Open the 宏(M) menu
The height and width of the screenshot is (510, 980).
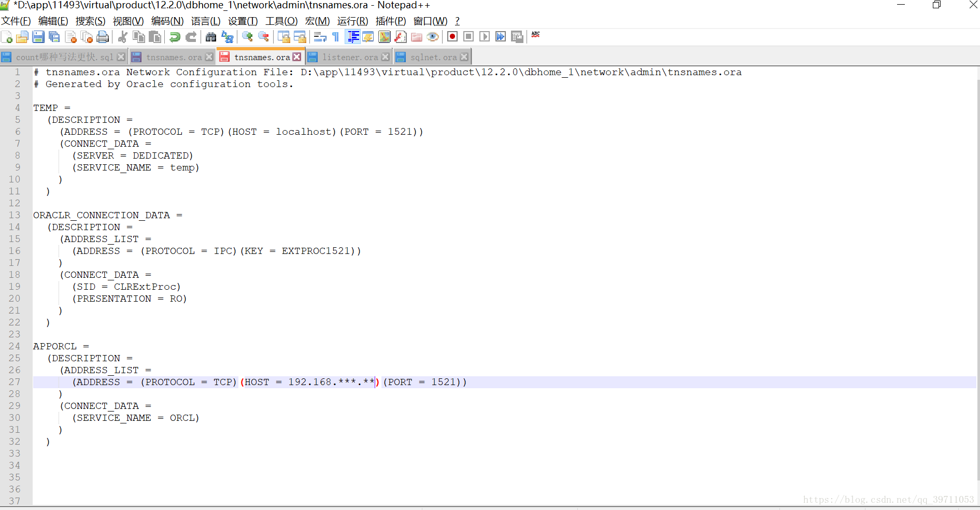pyautogui.click(x=318, y=21)
